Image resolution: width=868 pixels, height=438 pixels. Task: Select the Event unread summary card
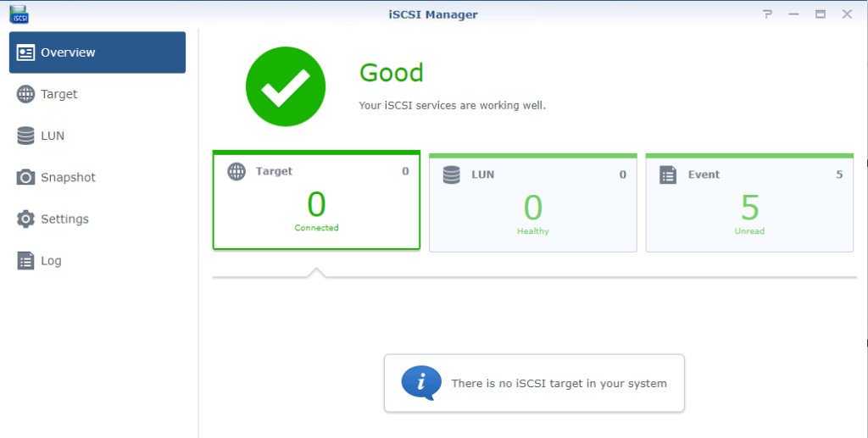point(749,203)
